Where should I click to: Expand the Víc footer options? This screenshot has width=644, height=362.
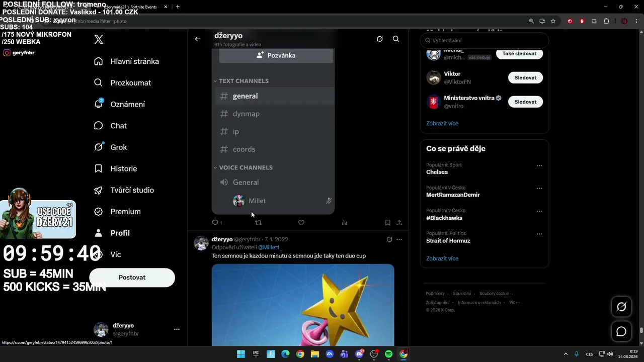point(514,303)
